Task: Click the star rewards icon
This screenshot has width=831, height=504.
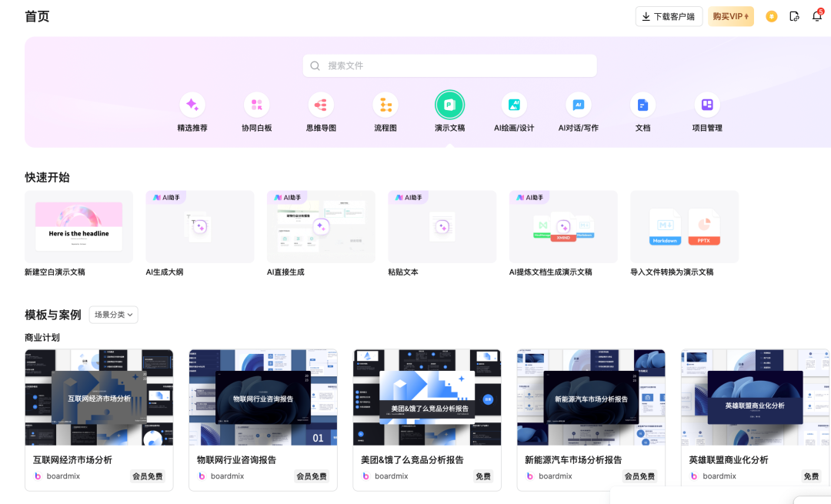Action: pos(771,15)
